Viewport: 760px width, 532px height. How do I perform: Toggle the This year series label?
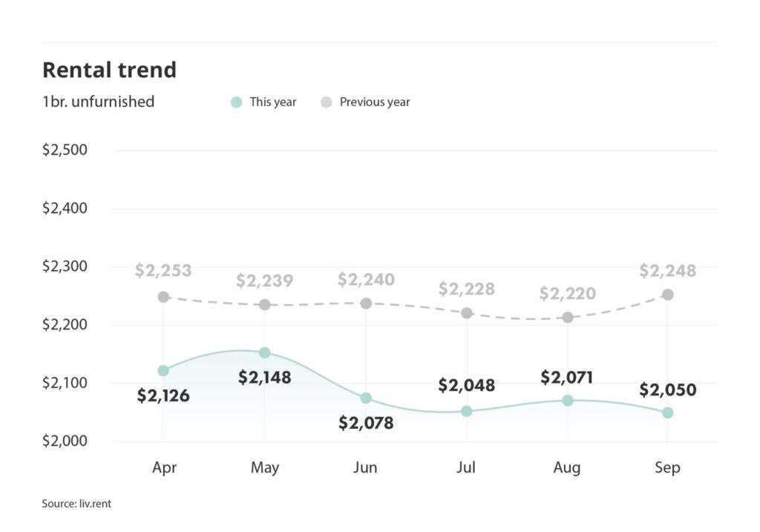(272, 102)
